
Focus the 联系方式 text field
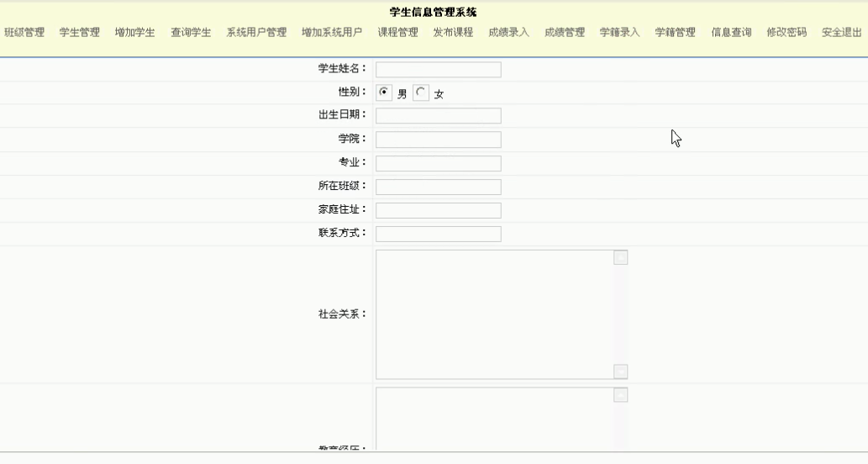coord(439,234)
